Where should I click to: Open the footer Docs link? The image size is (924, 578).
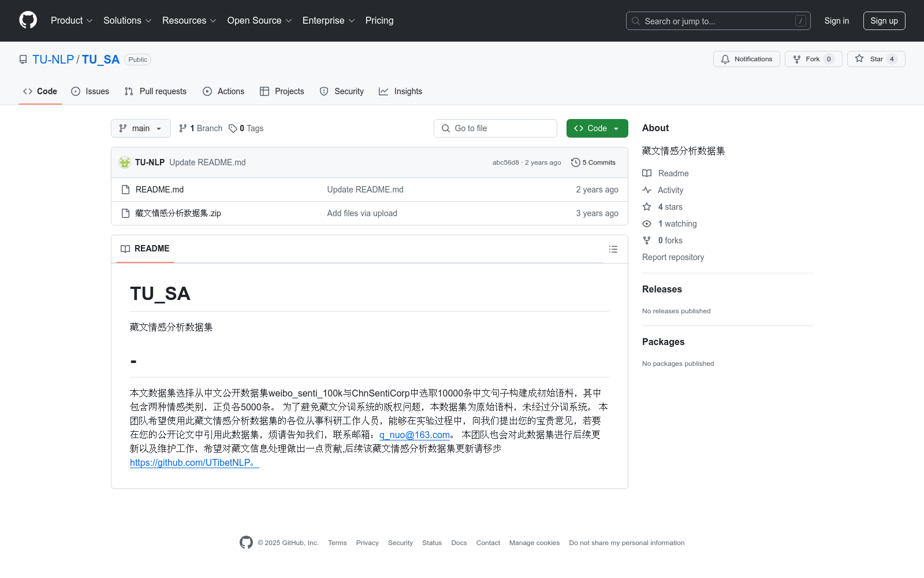point(459,543)
